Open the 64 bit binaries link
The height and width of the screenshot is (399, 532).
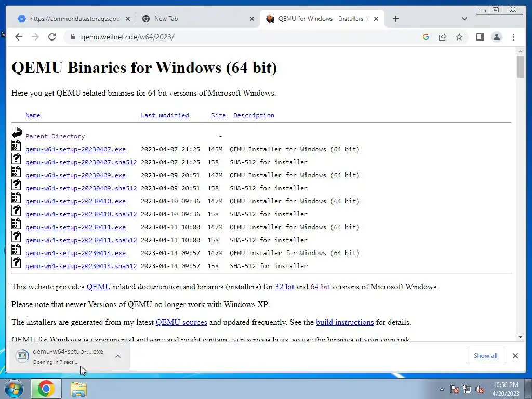click(x=320, y=287)
